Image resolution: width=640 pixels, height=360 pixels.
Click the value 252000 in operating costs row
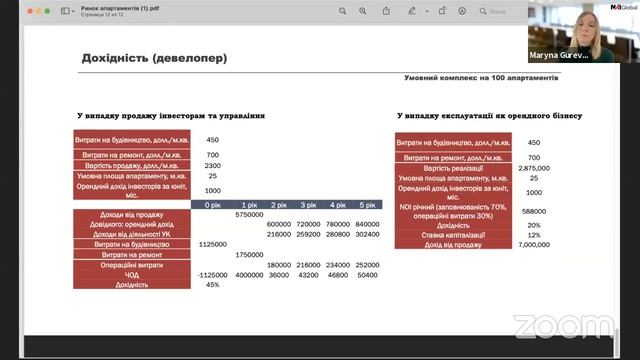pos(367,265)
